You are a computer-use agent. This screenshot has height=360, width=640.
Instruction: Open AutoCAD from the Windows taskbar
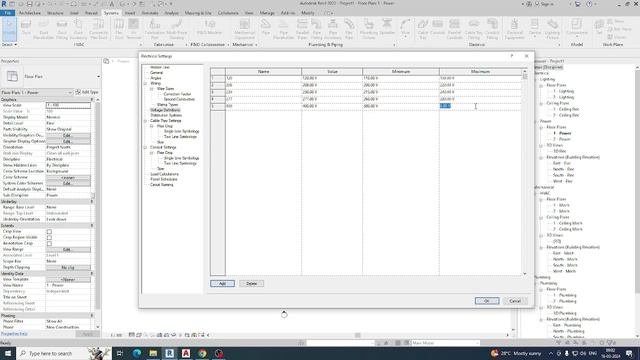click(186, 353)
